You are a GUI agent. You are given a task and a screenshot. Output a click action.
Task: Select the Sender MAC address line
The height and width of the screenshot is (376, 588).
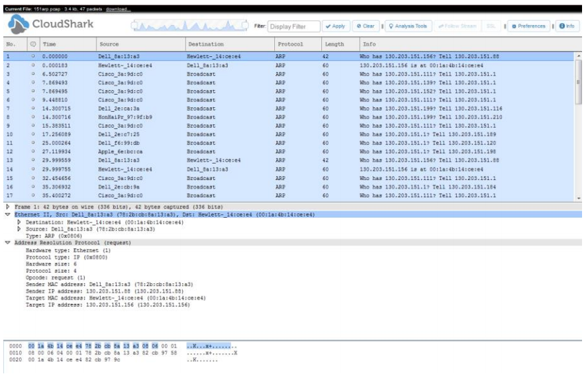pos(109,284)
